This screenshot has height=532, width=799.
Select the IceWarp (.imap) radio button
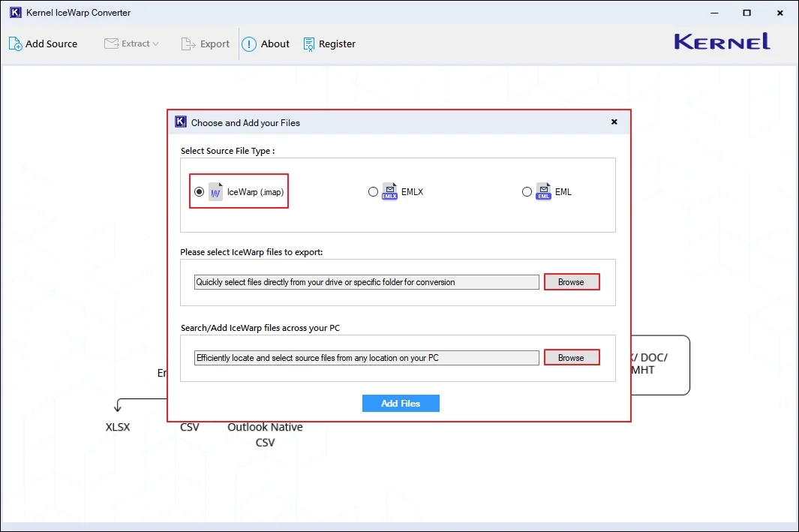199,192
